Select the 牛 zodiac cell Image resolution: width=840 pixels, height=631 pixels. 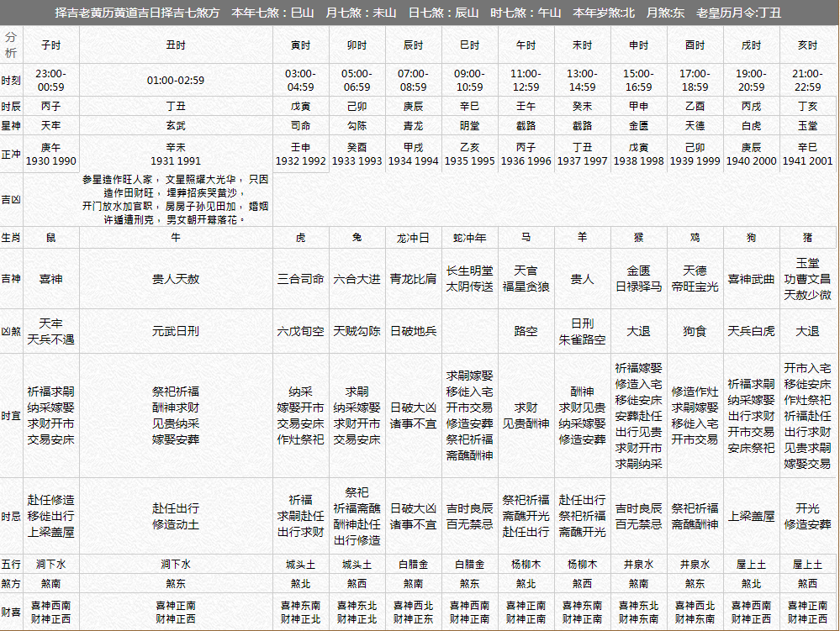click(176, 238)
